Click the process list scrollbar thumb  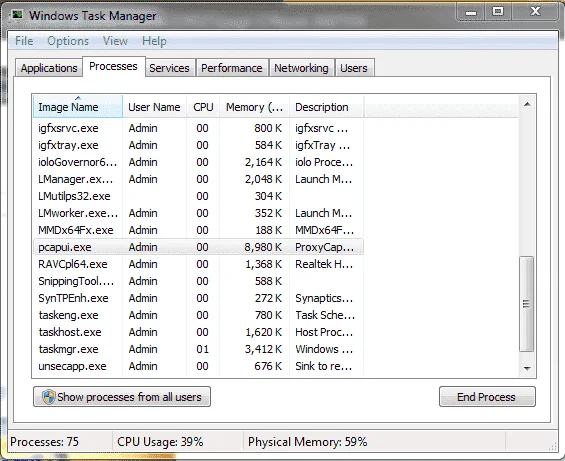(527, 304)
